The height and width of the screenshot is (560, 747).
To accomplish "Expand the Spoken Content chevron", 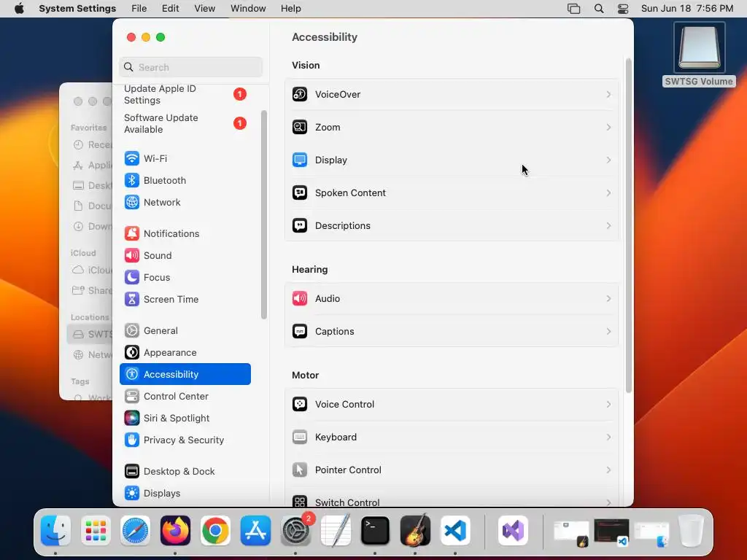I will coord(608,192).
